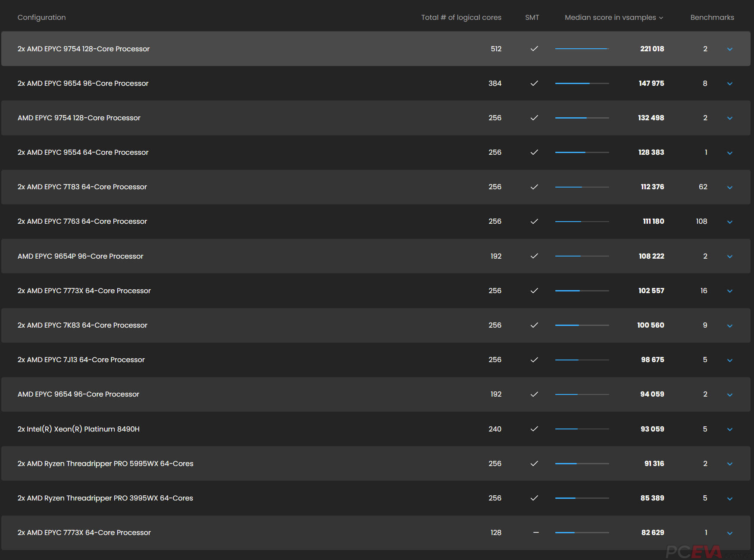Click the Configuration column header
754x560 pixels.
coord(41,17)
